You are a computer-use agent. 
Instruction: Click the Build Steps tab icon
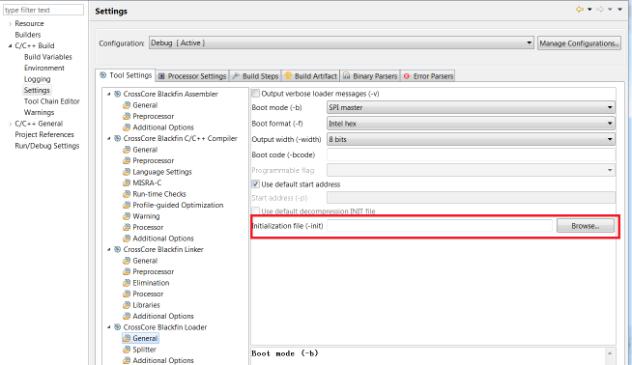point(236,76)
